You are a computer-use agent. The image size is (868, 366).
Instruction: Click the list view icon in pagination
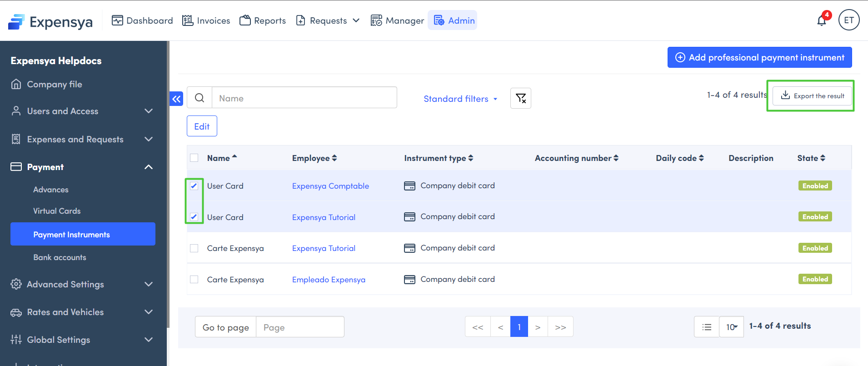click(x=707, y=327)
